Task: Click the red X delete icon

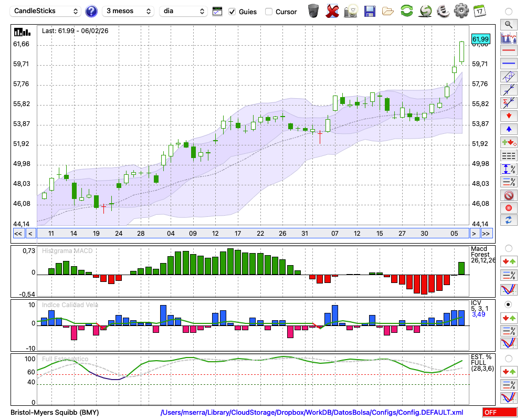Action: click(x=332, y=11)
